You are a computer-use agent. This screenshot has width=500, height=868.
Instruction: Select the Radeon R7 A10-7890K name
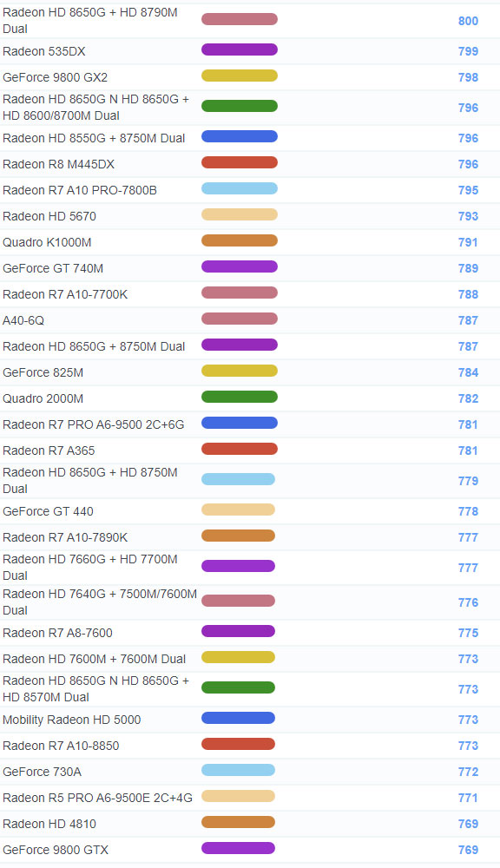65,537
